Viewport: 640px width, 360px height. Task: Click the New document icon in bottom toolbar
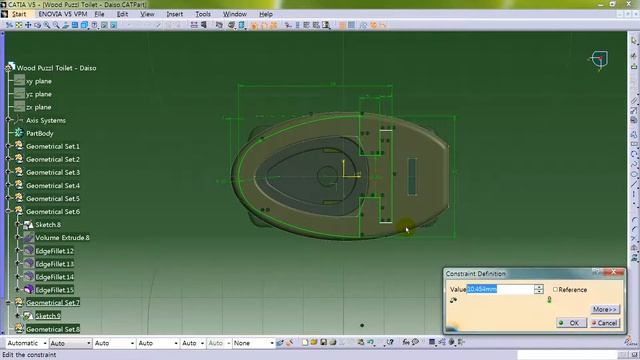click(x=305, y=342)
